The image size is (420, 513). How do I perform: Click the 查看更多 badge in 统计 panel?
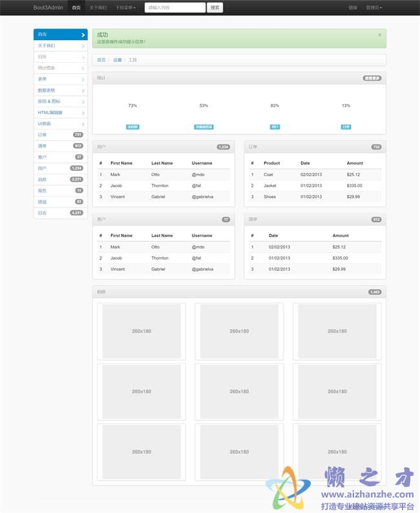pyautogui.click(x=372, y=78)
